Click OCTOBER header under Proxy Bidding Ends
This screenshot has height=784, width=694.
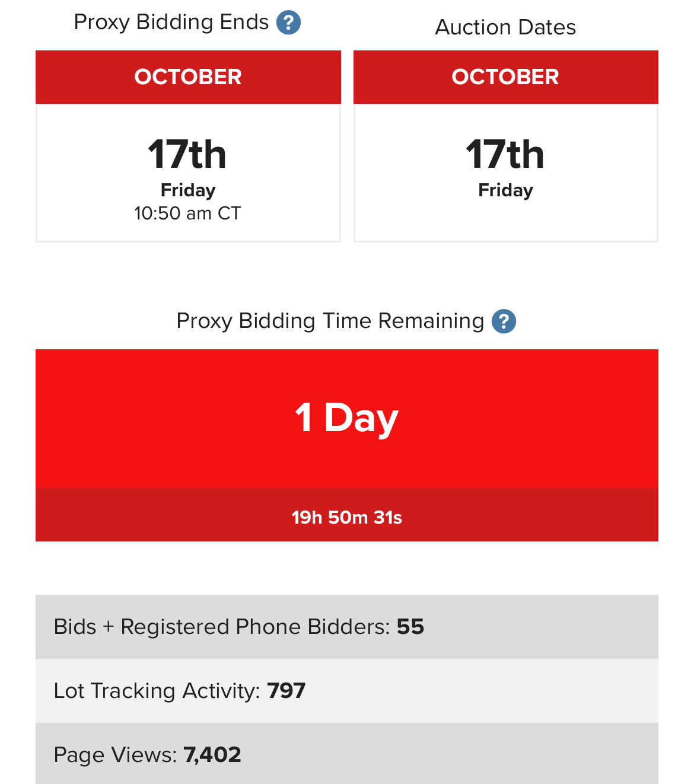pyautogui.click(x=188, y=77)
